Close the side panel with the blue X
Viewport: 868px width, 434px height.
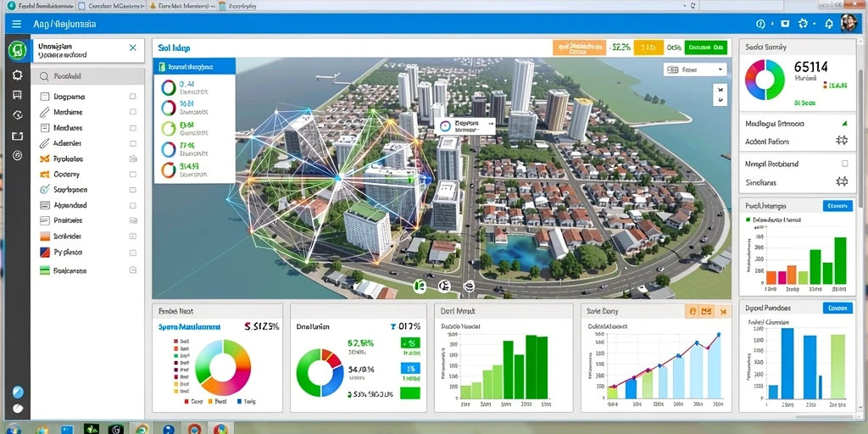pyautogui.click(x=133, y=47)
